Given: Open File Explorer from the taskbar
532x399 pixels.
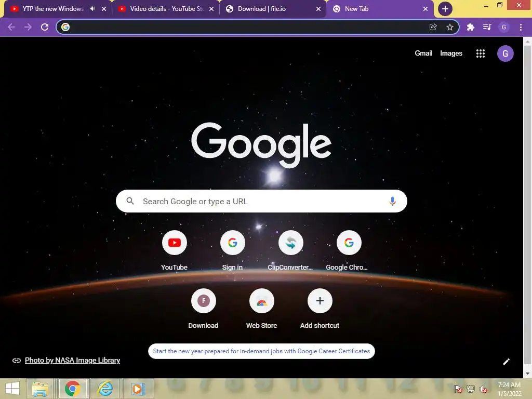Looking at the screenshot, I should (40, 389).
